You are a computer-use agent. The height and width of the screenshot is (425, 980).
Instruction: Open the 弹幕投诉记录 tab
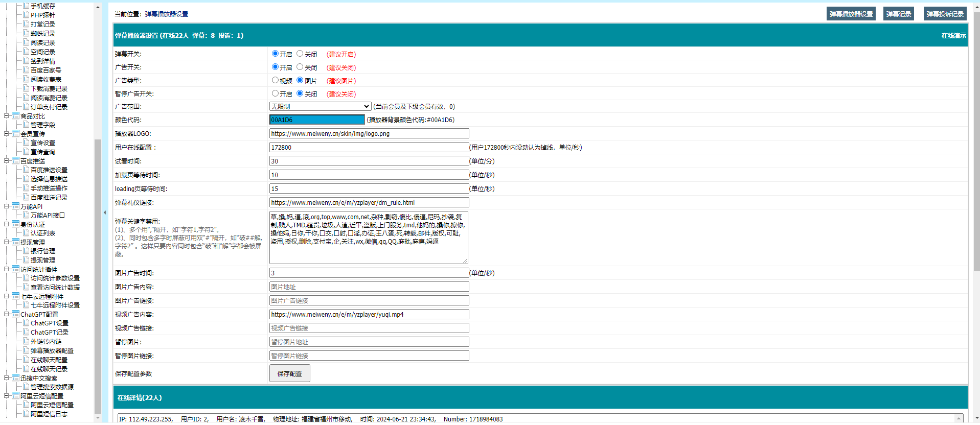coord(945,14)
